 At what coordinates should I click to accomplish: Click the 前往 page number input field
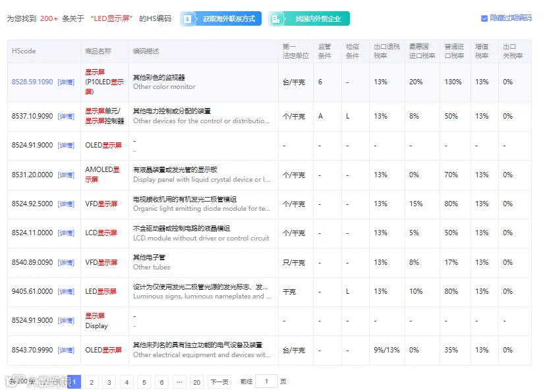pos(267,381)
